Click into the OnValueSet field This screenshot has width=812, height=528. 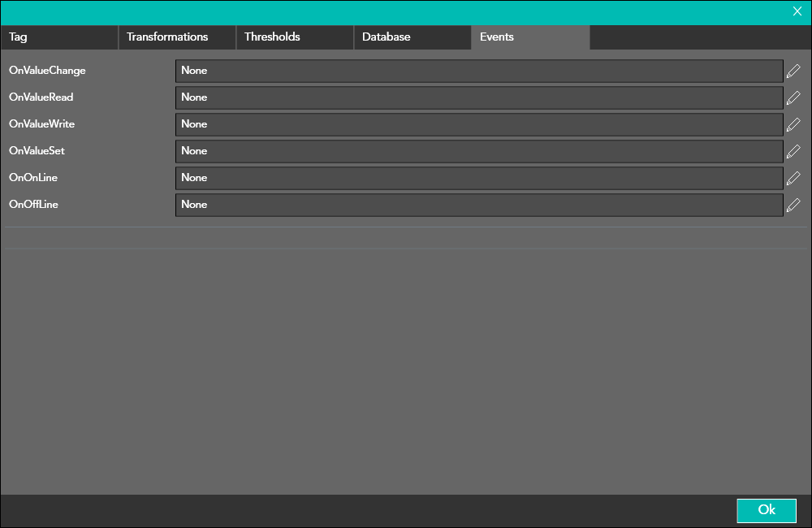[x=479, y=151]
